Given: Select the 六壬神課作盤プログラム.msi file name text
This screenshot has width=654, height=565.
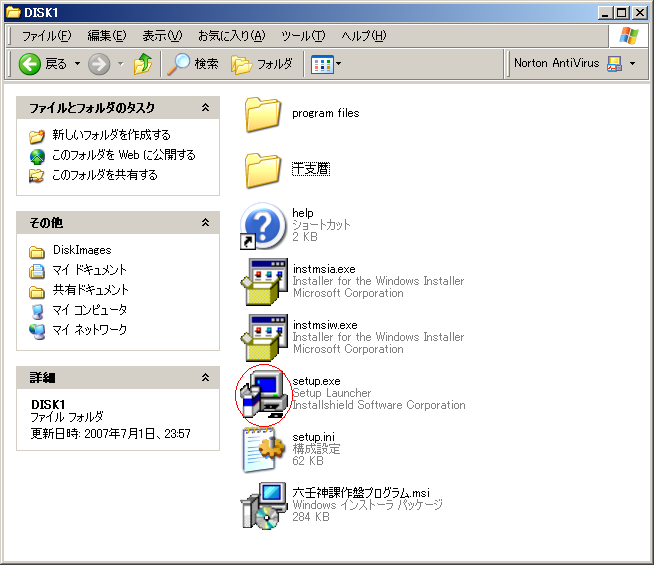Looking at the screenshot, I should point(361,493).
